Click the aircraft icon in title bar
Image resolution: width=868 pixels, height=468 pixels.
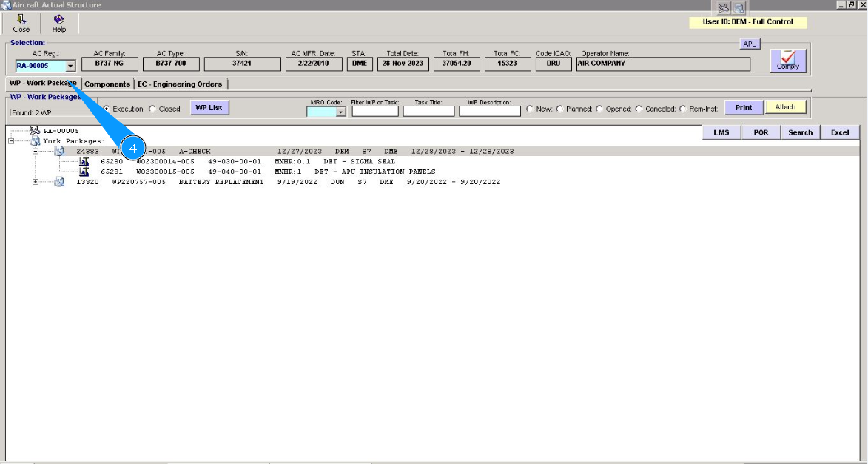[724, 7]
